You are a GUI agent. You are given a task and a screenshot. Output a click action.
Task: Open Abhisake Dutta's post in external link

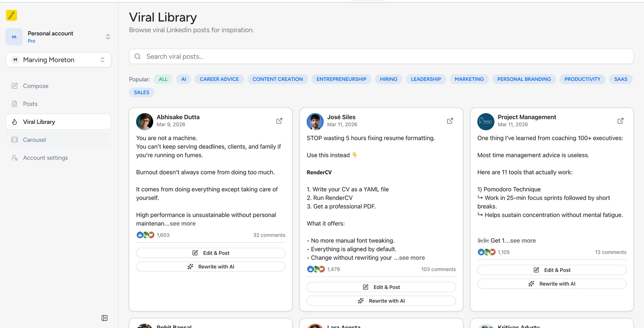[x=279, y=121]
